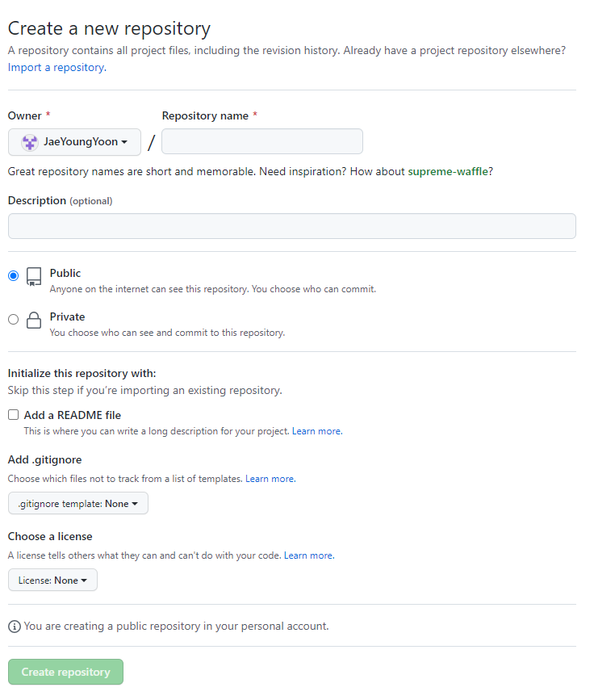The width and height of the screenshot is (594, 700).
Task: Select the Private radio button
Action: tap(14, 320)
